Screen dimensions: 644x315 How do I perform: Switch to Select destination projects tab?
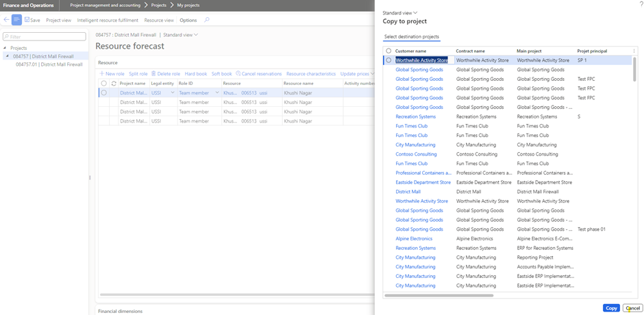pyautogui.click(x=411, y=36)
